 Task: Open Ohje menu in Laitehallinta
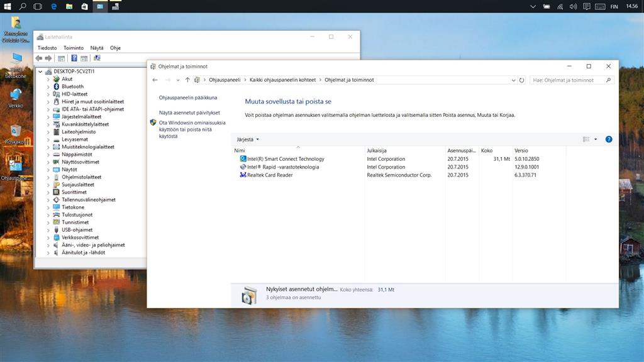click(116, 48)
